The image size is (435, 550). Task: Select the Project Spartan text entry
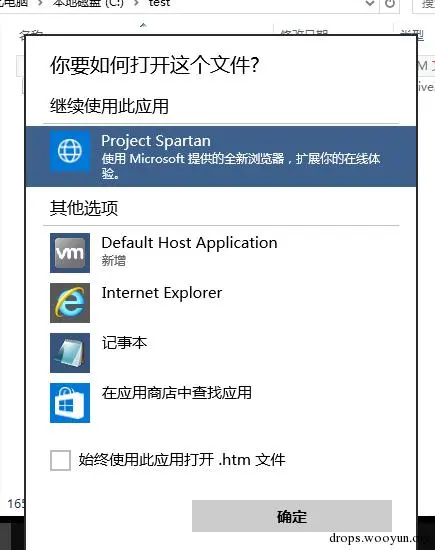156,141
